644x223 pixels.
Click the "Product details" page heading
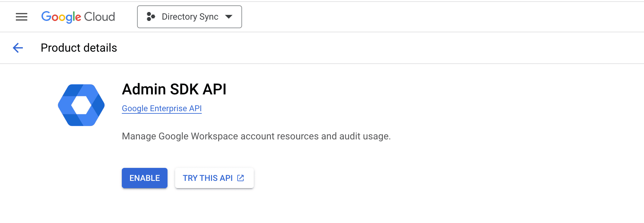79,48
